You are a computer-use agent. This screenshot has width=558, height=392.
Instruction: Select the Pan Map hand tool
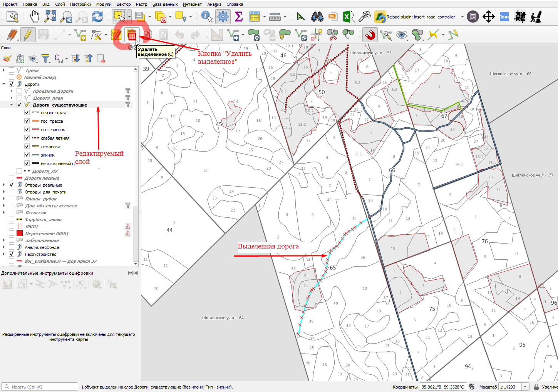tap(35, 17)
